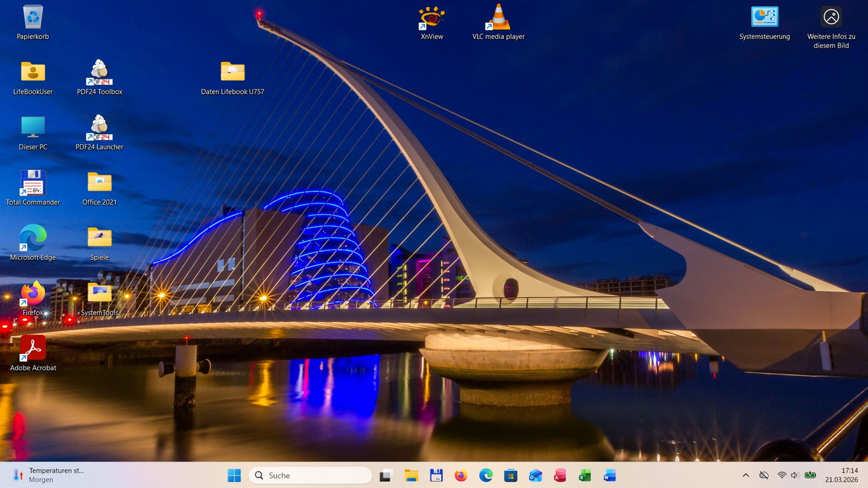Image resolution: width=868 pixels, height=488 pixels.
Task: Click the Weitere Infos zu diesem Bild icon
Action: pos(831,18)
